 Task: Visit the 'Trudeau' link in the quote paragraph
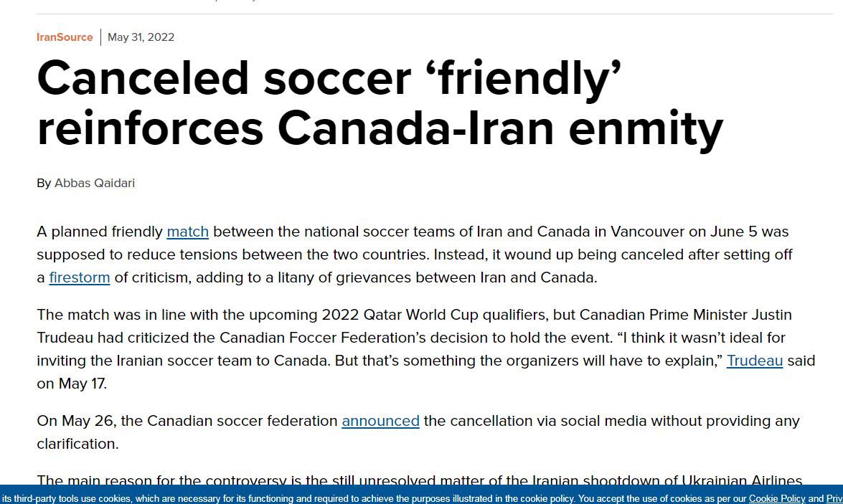point(754,361)
